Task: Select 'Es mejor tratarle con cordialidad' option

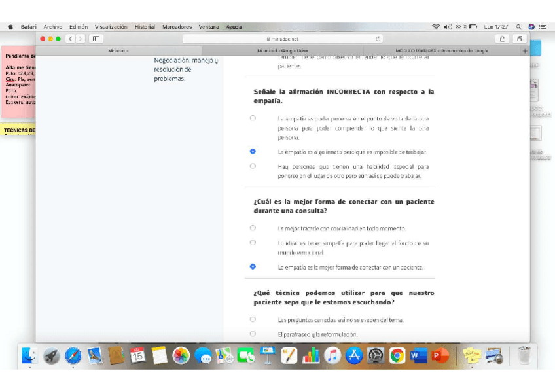Action: point(253,228)
